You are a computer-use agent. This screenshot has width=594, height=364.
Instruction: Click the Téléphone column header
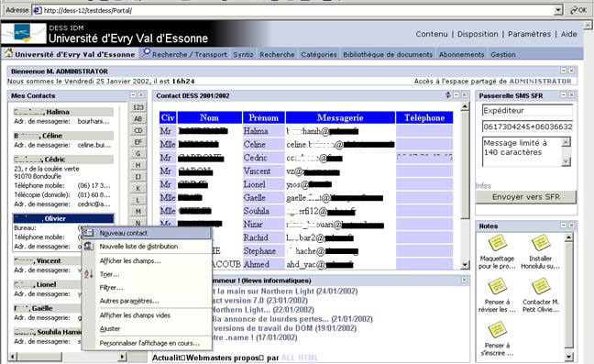click(424, 117)
